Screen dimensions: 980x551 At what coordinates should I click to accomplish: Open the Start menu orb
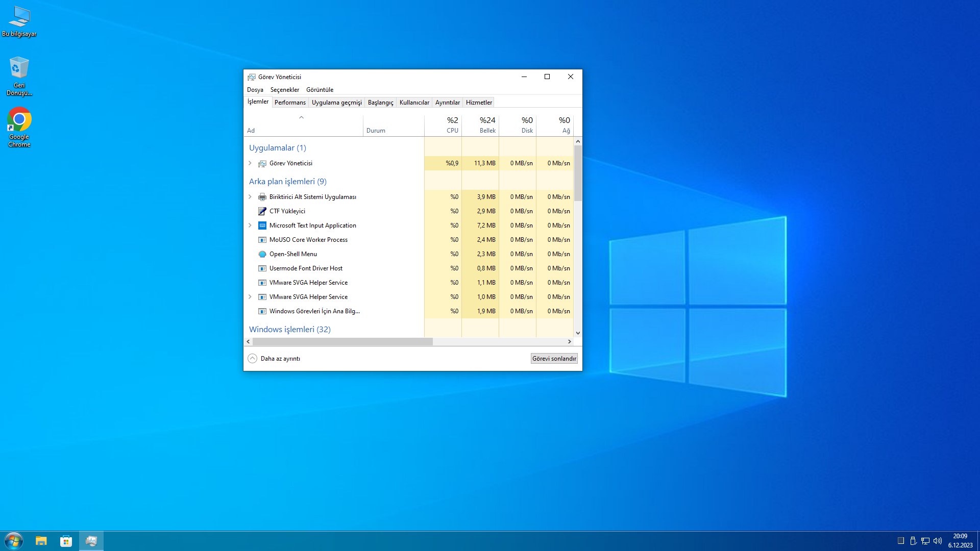(x=14, y=541)
